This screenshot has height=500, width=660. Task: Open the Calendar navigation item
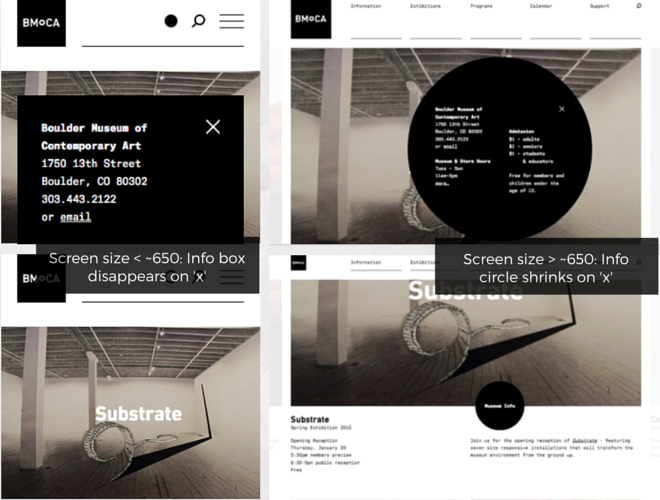pyautogui.click(x=541, y=6)
